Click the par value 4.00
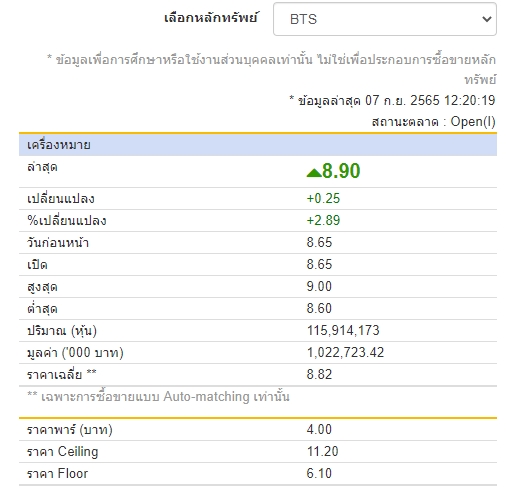Screen dimensions: 506x490 tap(319, 429)
